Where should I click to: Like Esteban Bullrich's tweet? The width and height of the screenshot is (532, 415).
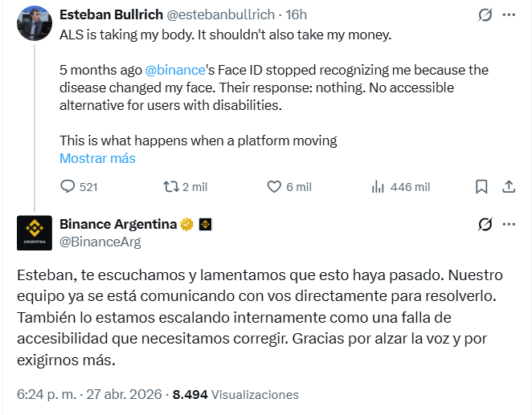[x=274, y=187]
